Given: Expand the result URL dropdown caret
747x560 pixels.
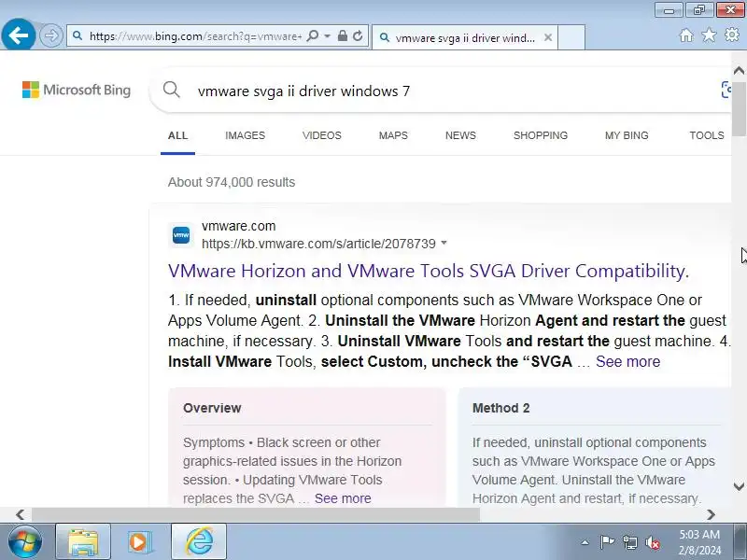Looking at the screenshot, I should coord(444,243).
